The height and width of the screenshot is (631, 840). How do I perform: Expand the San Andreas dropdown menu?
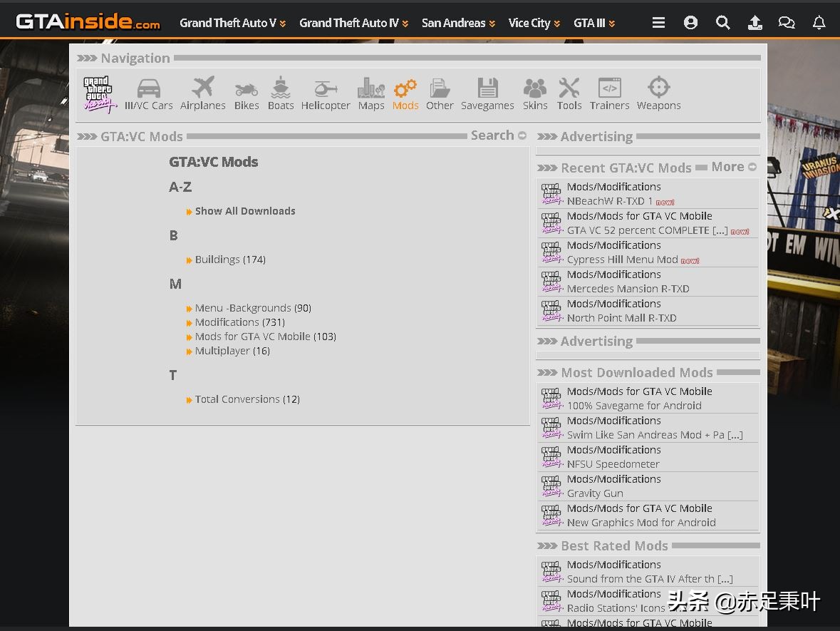[x=458, y=23]
